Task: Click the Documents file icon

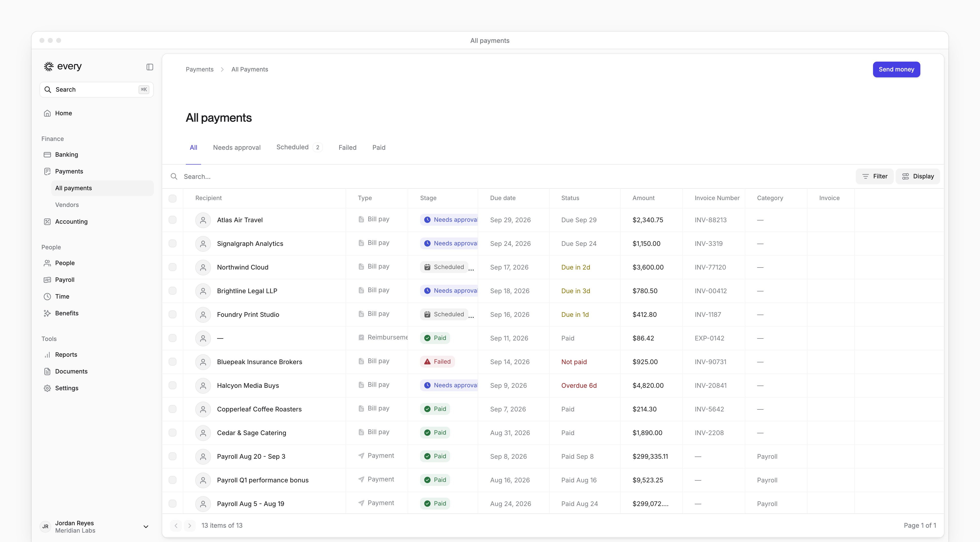Action: click(x=47, y=372)
